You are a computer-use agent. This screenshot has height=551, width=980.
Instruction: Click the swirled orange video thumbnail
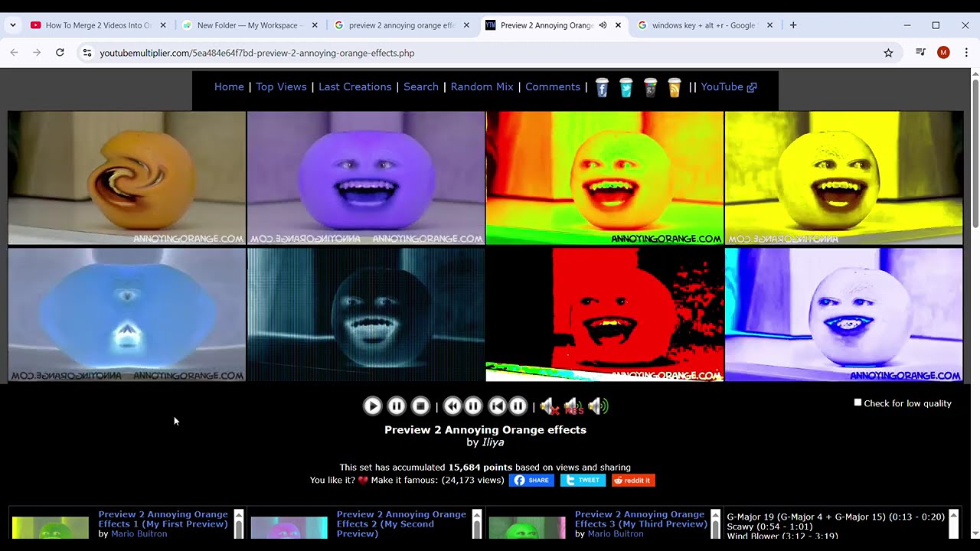point(127,178)
